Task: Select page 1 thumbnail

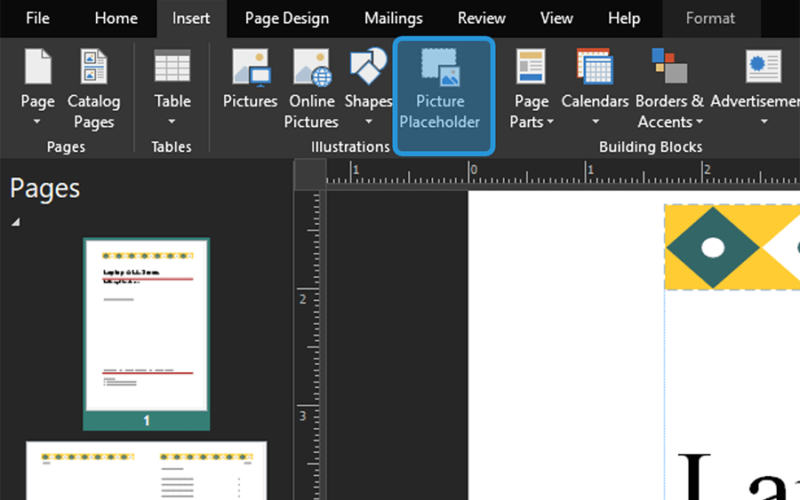Action: [146, 334]
